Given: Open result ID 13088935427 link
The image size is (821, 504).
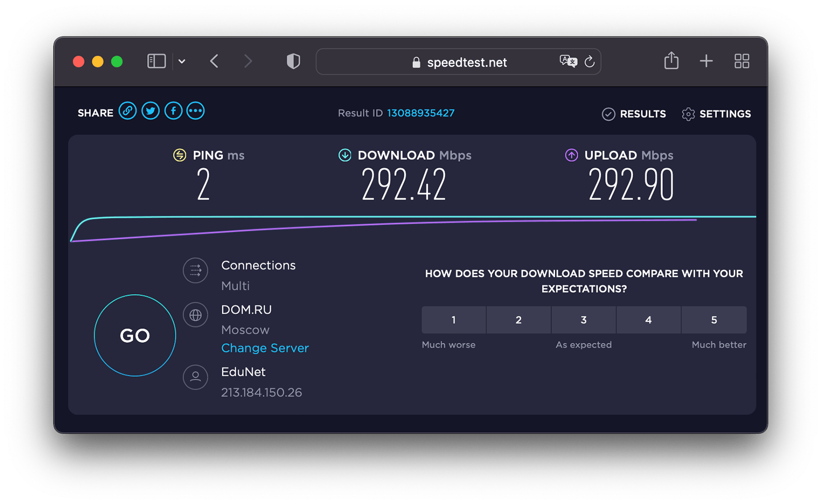Looking at the screenshot, I should click(x=421, y=113).
